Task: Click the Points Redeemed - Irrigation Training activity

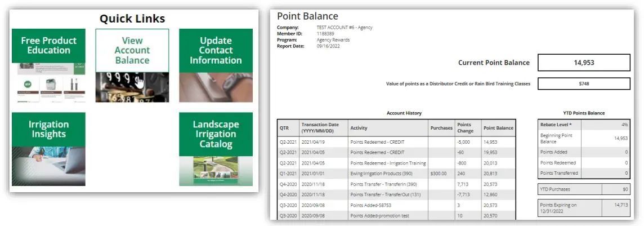Action: pos(388,163)
